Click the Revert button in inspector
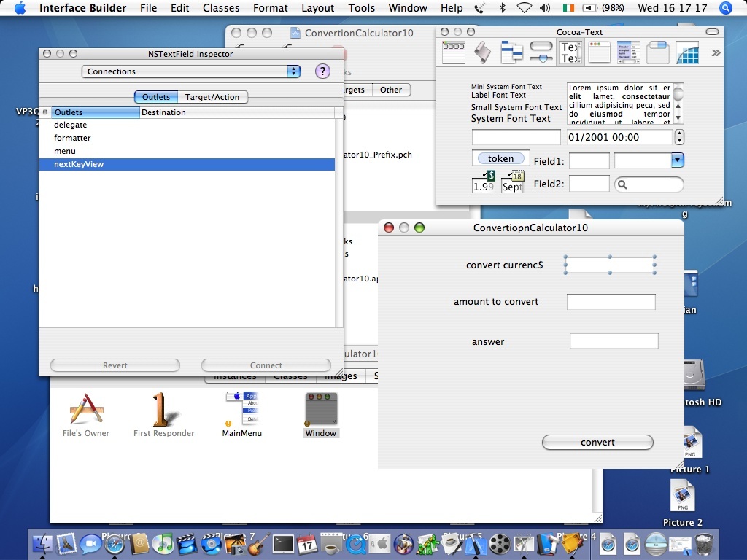The width and height of the screenshot is (747, 560). (115, 365)
